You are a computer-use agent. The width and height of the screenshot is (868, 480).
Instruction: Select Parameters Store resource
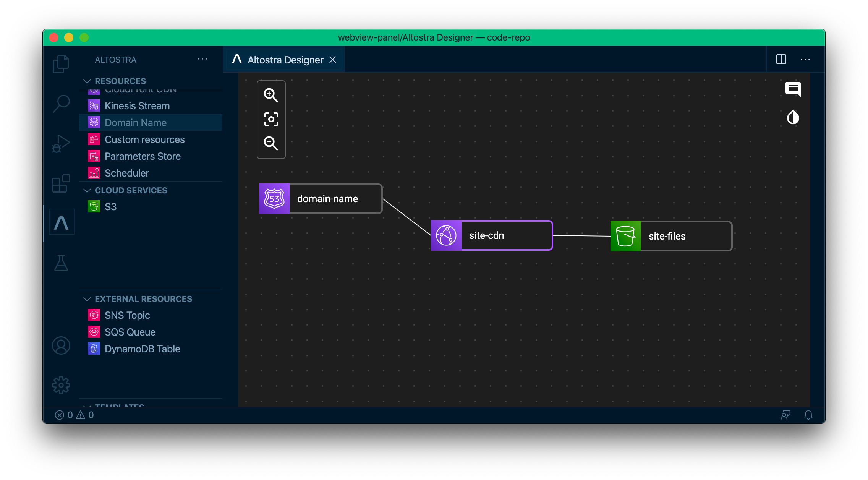click(x=151, y=156)
